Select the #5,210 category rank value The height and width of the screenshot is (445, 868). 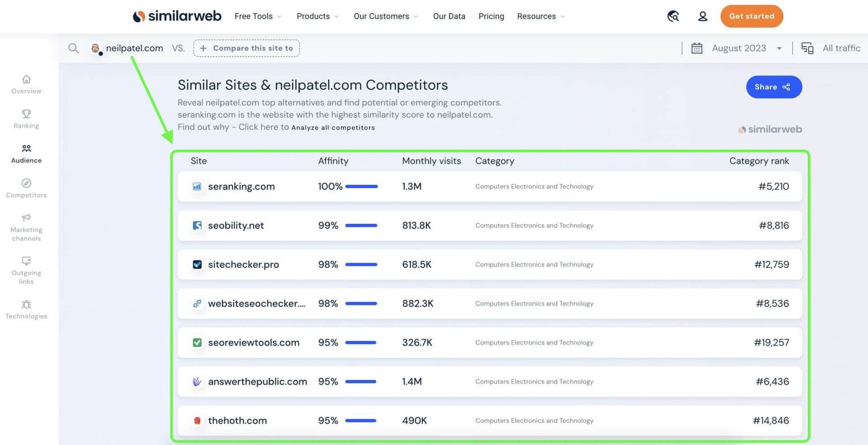[x=774, y=187]
